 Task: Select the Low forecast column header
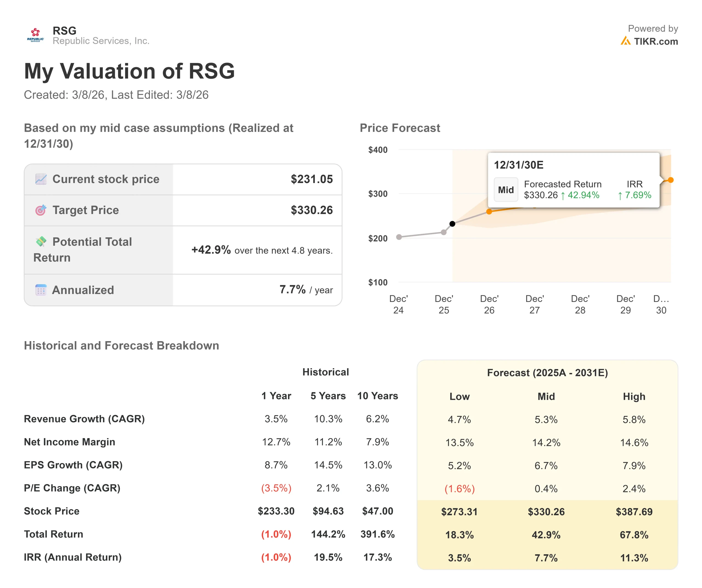[459, 396]
